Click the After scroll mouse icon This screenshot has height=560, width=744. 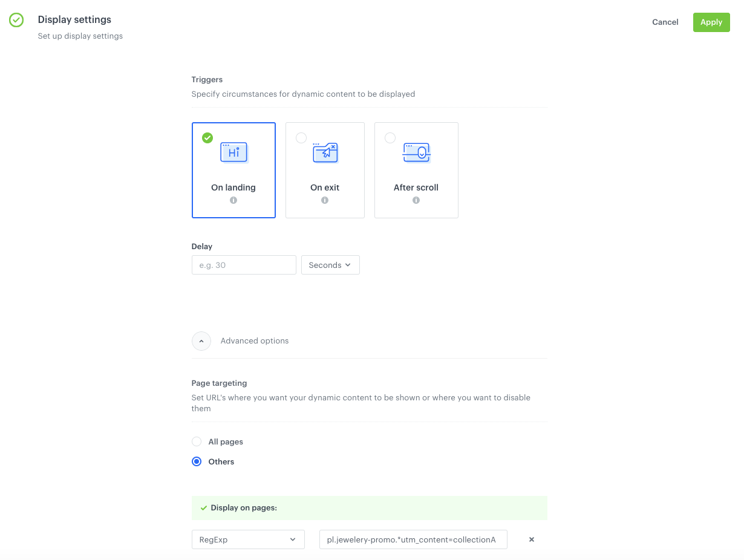click(416, 153)
